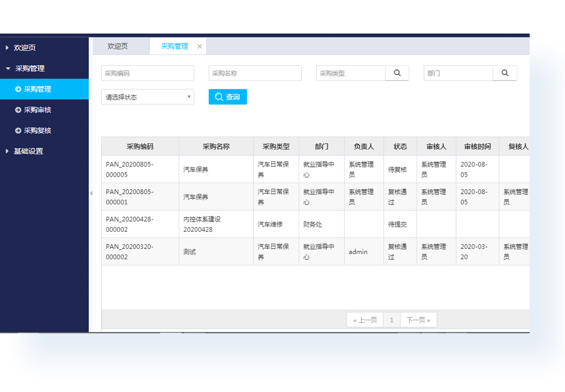Open the 请选择状态 status dropdown
565x392 pixels.
[x=147, y=97]
